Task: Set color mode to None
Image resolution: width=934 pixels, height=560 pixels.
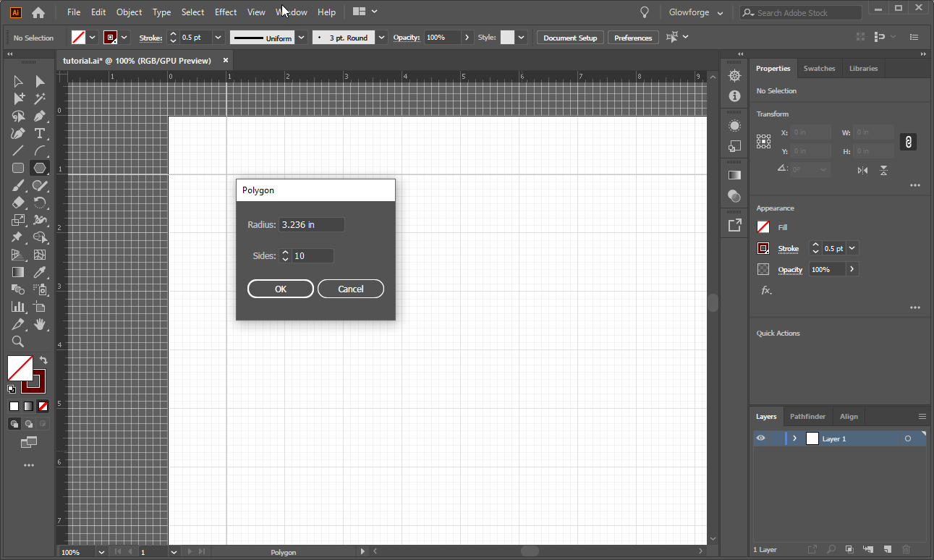Action: click(x=43, y=406)
